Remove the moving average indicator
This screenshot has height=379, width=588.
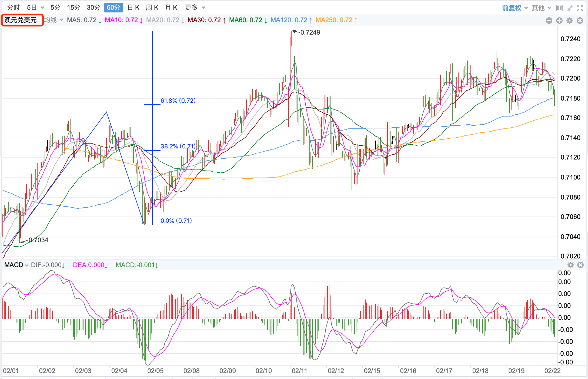[580, 21]
